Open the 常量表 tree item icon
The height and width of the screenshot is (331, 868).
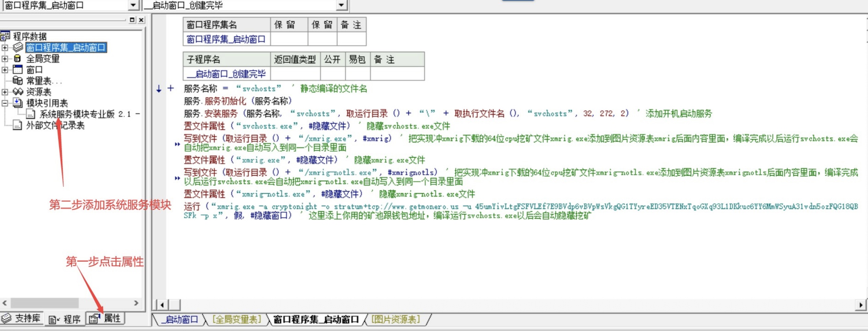pyautogui.click(x=17, y=81)
